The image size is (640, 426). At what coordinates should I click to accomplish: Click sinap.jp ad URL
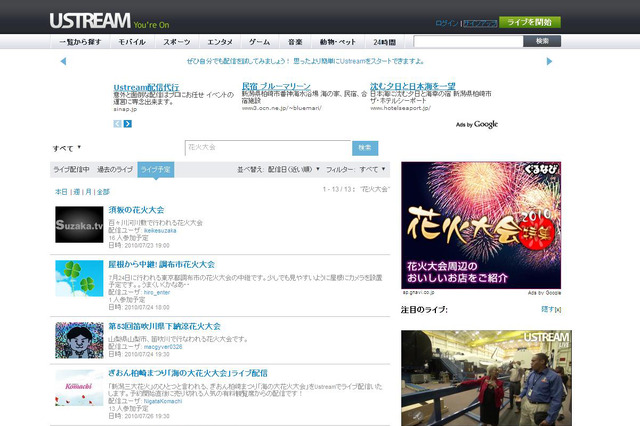point(125,109)
